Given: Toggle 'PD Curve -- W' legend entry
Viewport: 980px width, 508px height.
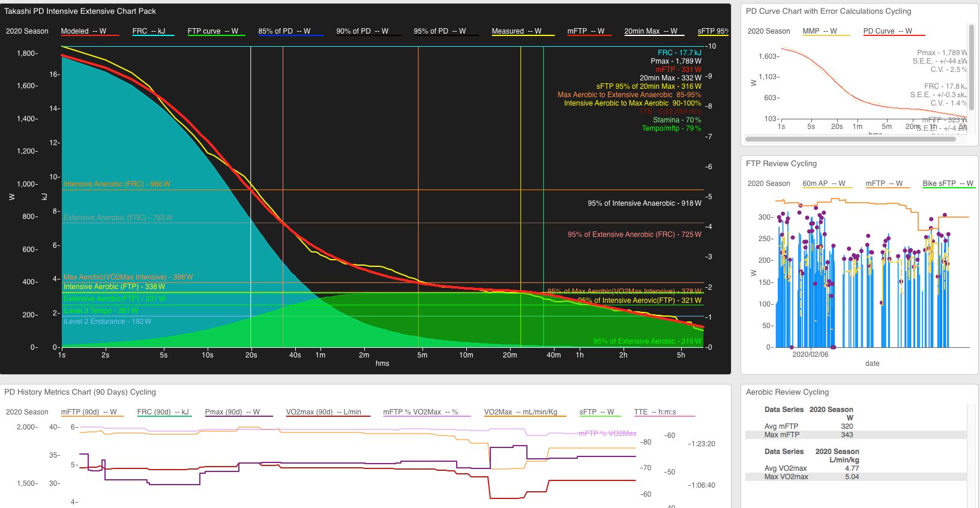Looking at the screenshot, I should pos(894,31).
